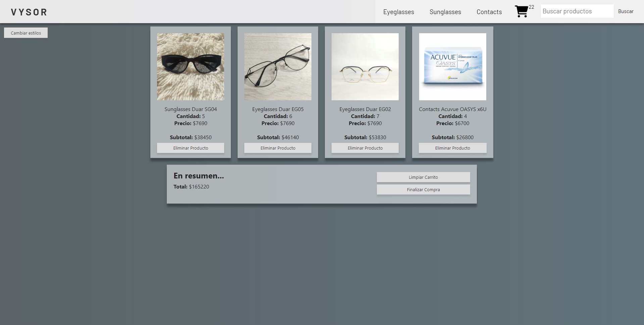The image size is (644, 325).
Task: Click the Contacts Acuvue OASYS x6U name
Action: tap(453, 109)
